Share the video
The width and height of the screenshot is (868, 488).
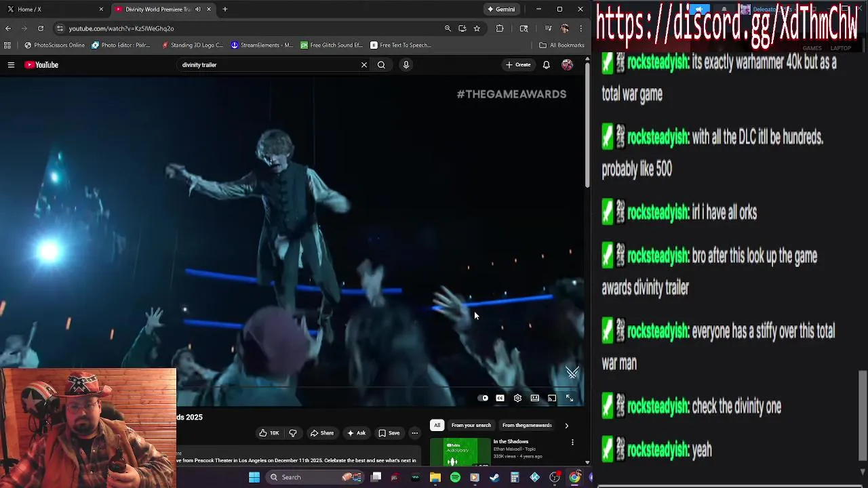322,433
